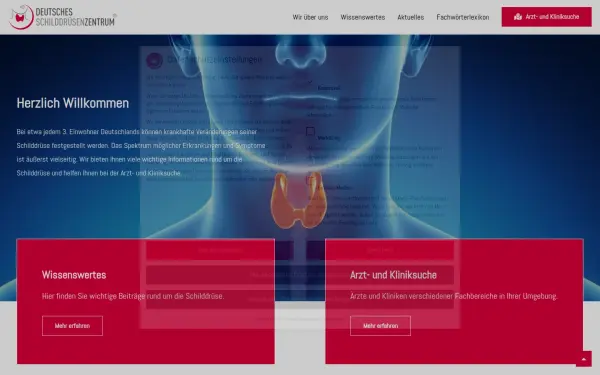This screenshot has height=375, width=600.
Task: Toggle the Marketing checkbox in privacy dialog
Action: 310,132
